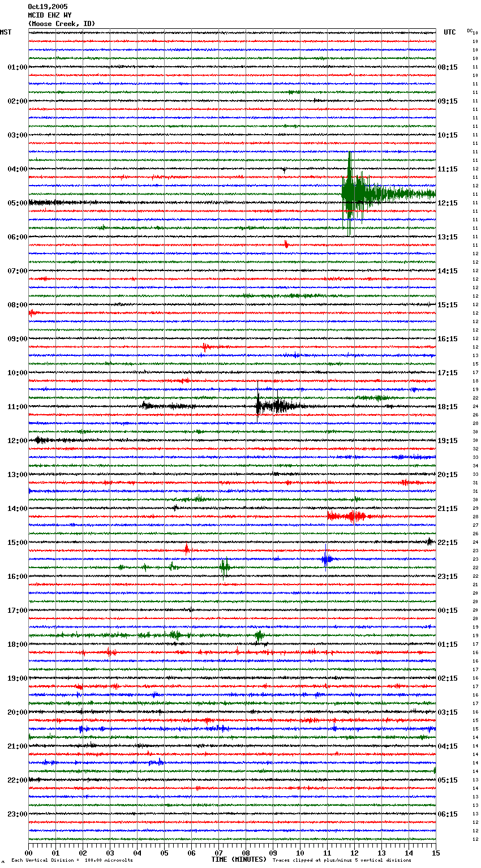Viewport: 481px width, 868px height.
Task: Select the 17:00 MST time label
Action: tap(18, 611)
